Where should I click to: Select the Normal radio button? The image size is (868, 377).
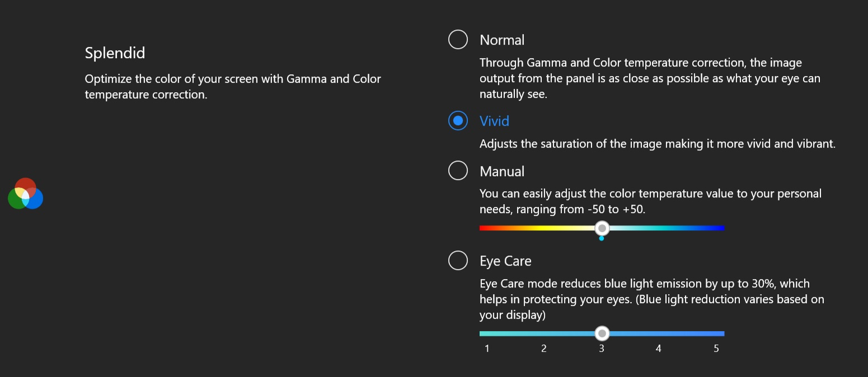click(458, 40)
